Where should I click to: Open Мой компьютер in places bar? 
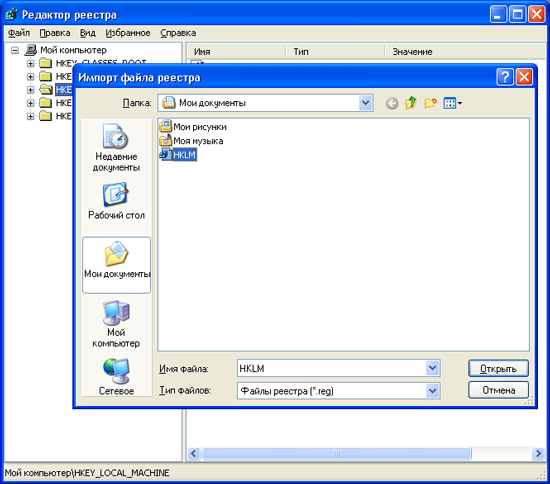point(116,324)
